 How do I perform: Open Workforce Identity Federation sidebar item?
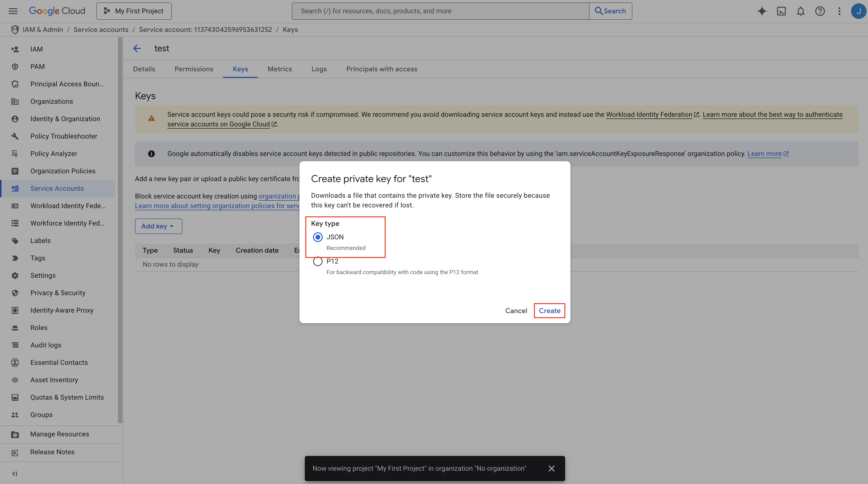pyautogui.click(x=58, y=223)
